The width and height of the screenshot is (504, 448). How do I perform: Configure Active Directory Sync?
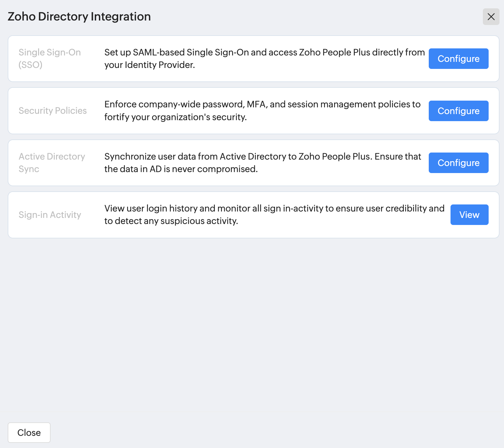point(459,163)
